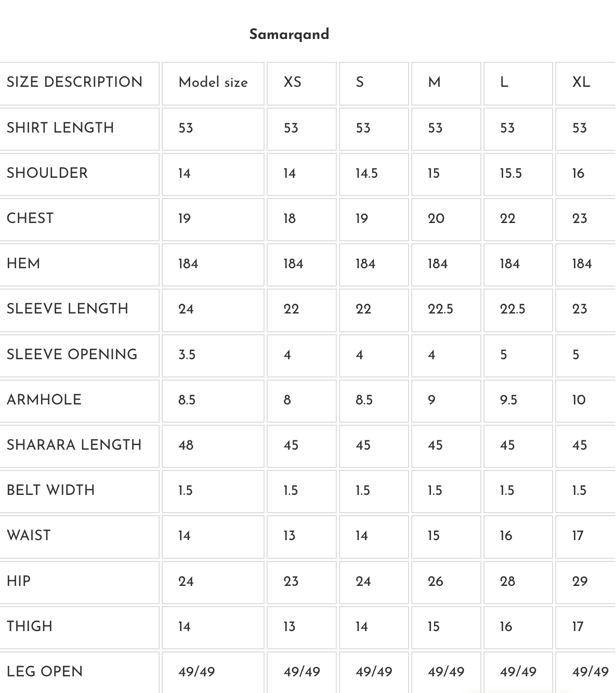The width and height of the screenshot is (616, 693).
Task: Select the 3.5 sleeve opening model value
Action: 187,355
